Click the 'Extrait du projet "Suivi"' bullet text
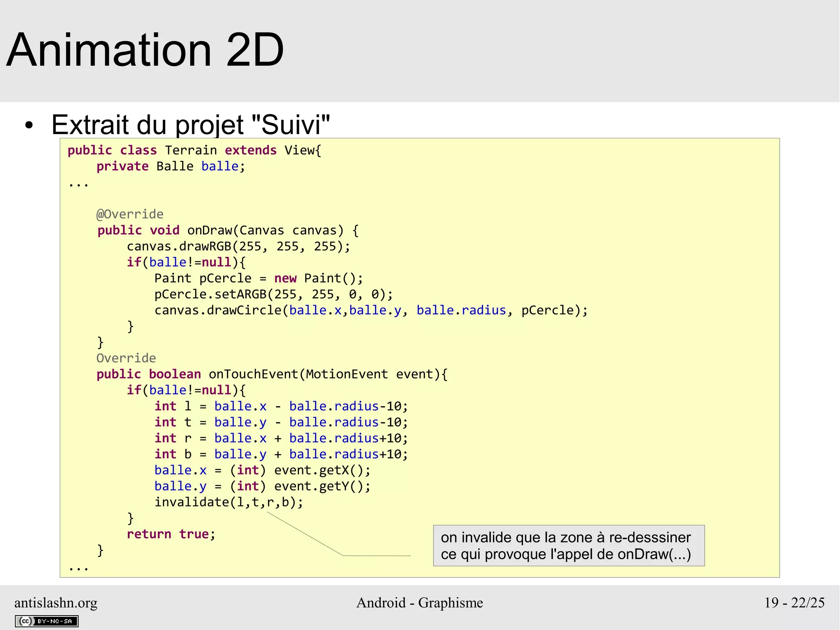 [x=190, y=124]
